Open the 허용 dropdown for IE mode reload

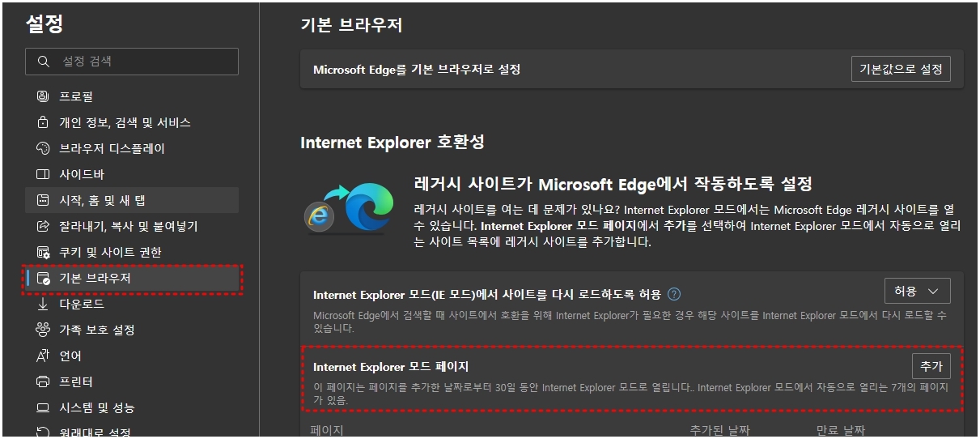918,291
